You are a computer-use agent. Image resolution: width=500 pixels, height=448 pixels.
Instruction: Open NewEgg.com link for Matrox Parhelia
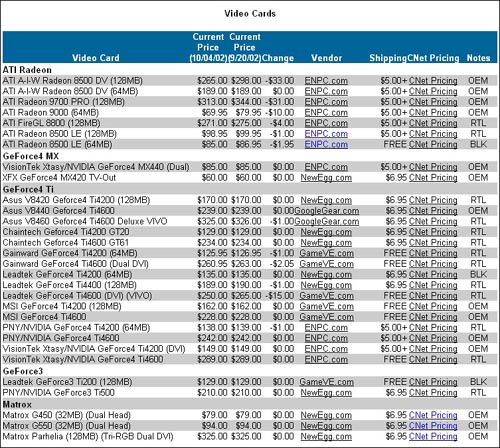(x=326, y=437)
